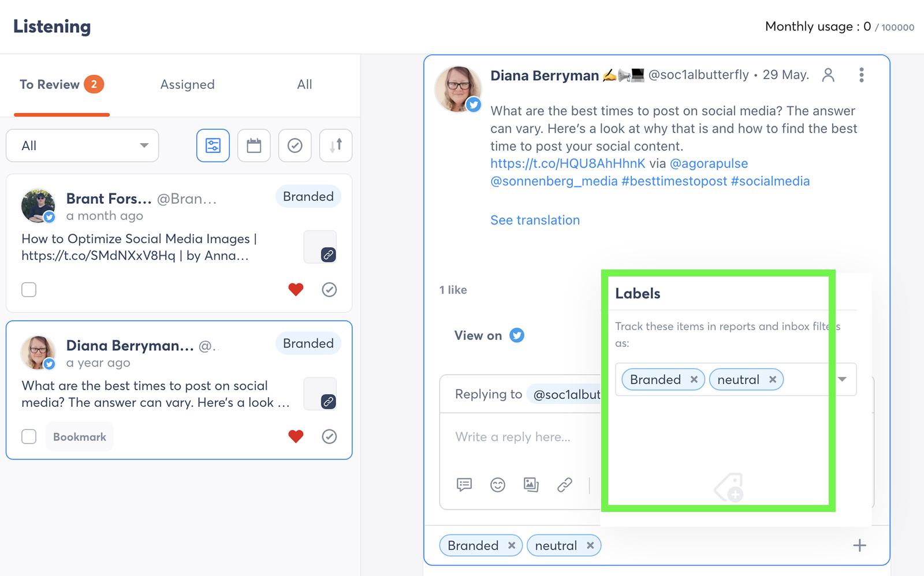
Task: Click the mark-all-reviewed checkmark icon
Action: [295, 145]
